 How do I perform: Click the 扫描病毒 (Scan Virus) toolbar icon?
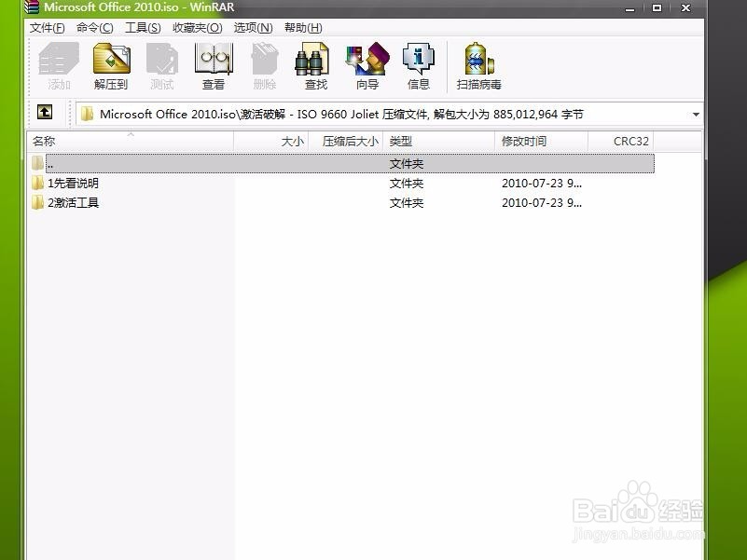coord(478,59)
